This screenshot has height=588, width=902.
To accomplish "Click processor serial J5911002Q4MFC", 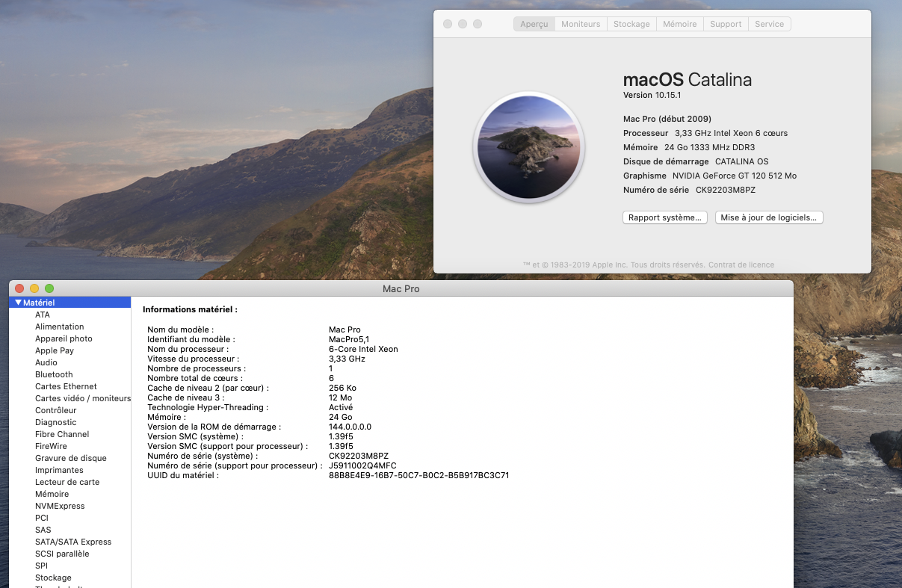I will tap(362, 465).
